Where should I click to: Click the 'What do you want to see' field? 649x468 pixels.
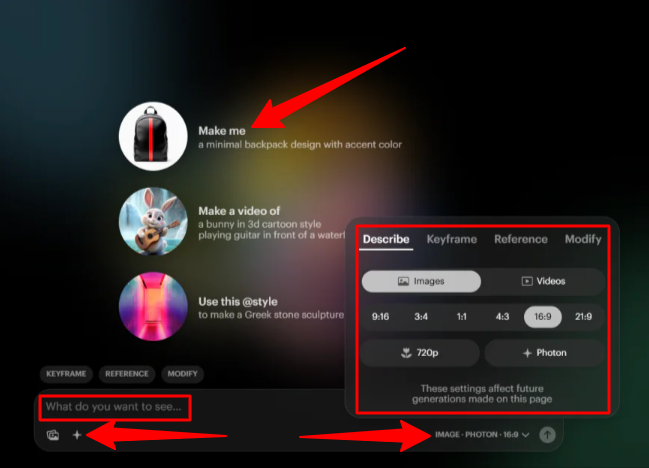click(x=115, y=407)
